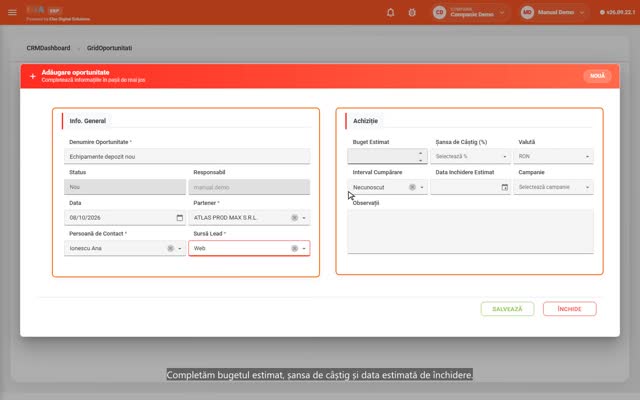Expand the Partener dropdown arrow
Image resolution: width=640 pixels, height=400 pixels.
pyautogui.click(x=304, y=218)
